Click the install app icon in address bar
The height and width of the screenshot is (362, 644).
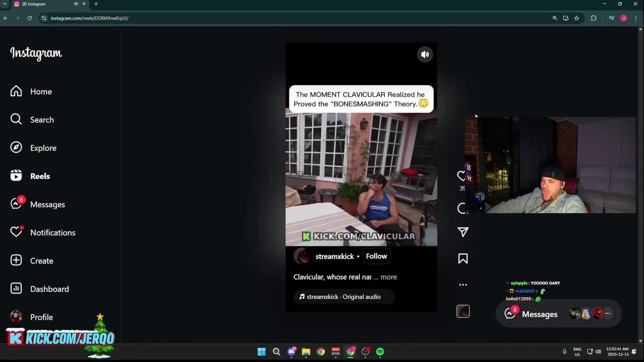(566, 18)
